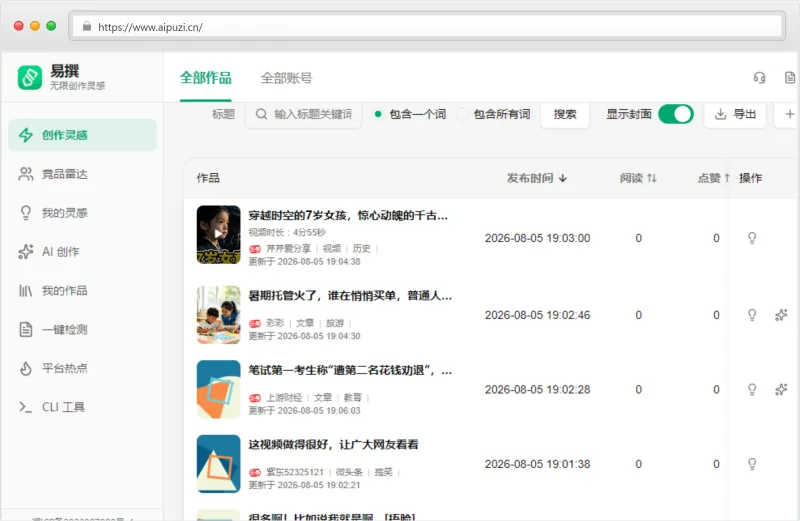Open article 这视频做得很好 title
The height and width of the screenshot is (521, 800).
pos(333,445)
